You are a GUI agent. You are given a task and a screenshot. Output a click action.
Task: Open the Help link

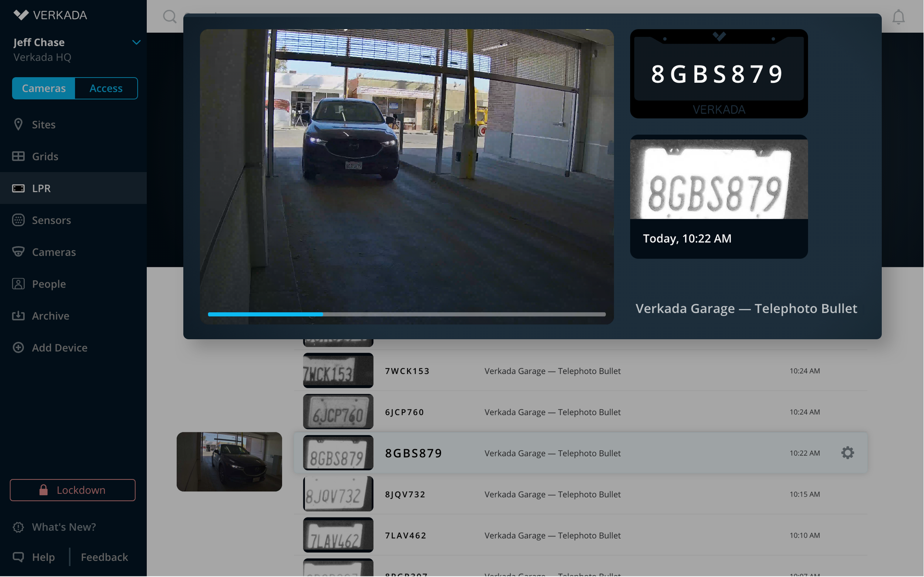tap(43, 557)
